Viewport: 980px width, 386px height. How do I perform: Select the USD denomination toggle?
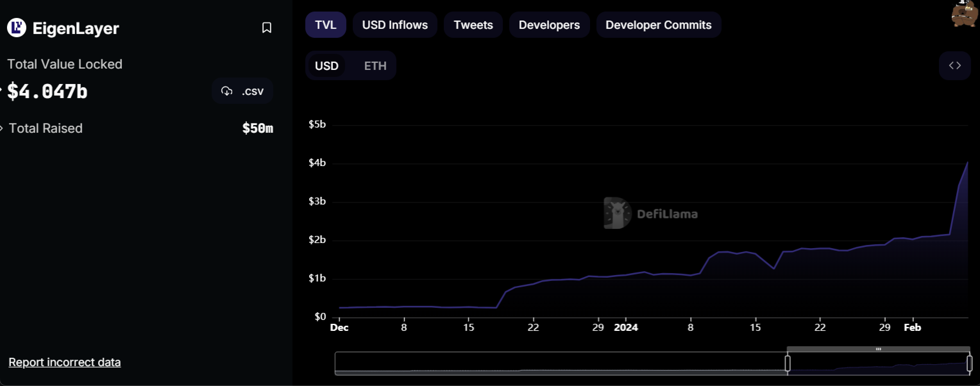[326, 66]
